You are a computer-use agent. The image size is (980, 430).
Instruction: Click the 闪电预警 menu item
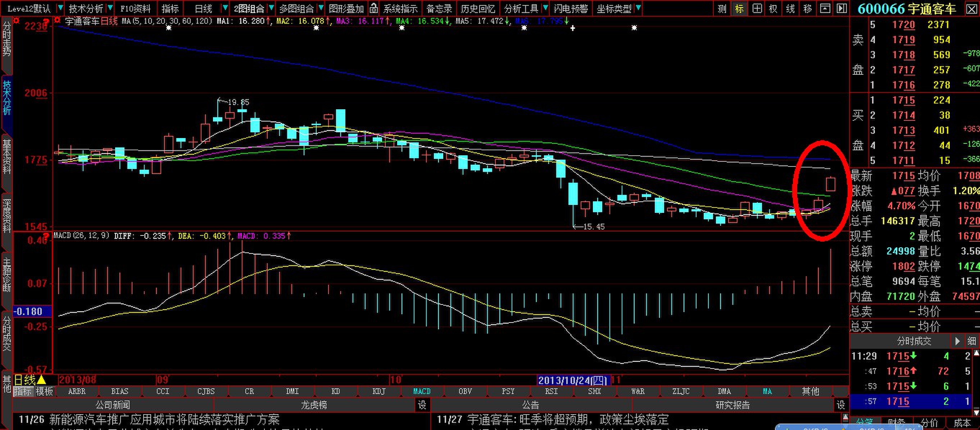[571, 8]
